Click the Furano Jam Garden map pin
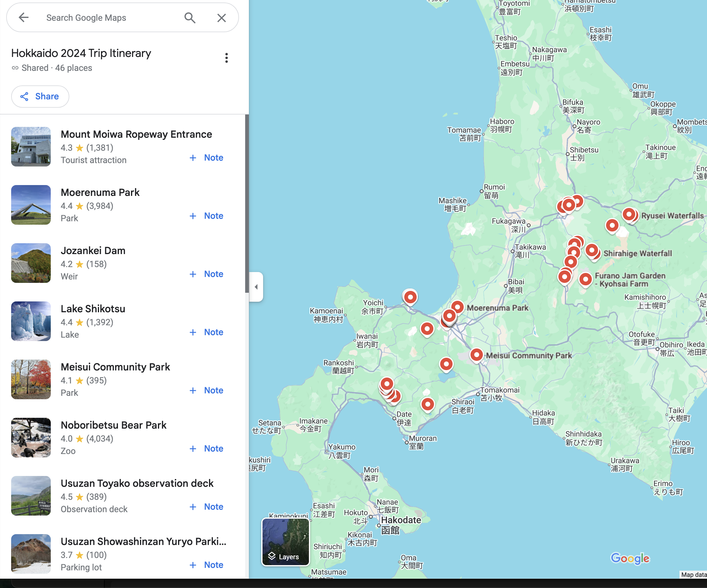This screenshot has width=707, height=588. (x=585, y=279)
